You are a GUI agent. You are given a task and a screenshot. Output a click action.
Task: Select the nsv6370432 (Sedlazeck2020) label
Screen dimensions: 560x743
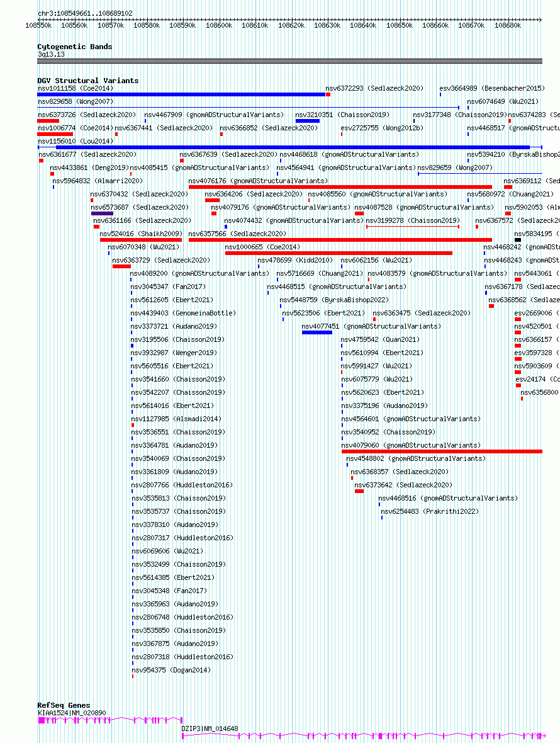click(x=139, y=195)
